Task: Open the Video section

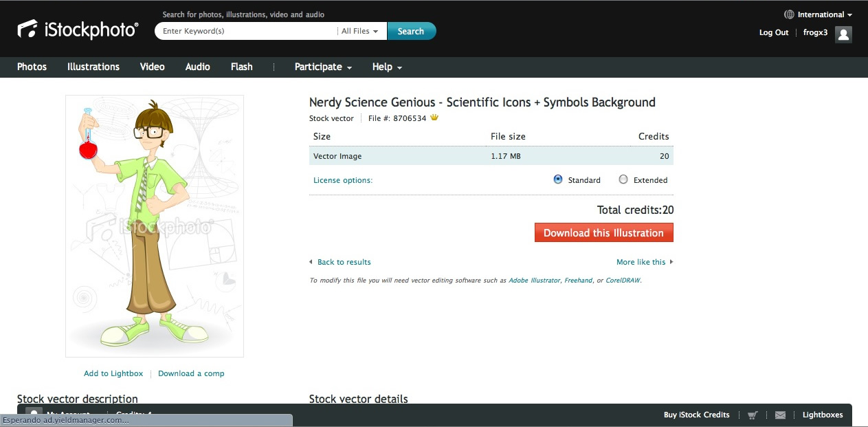Action: 152,67
